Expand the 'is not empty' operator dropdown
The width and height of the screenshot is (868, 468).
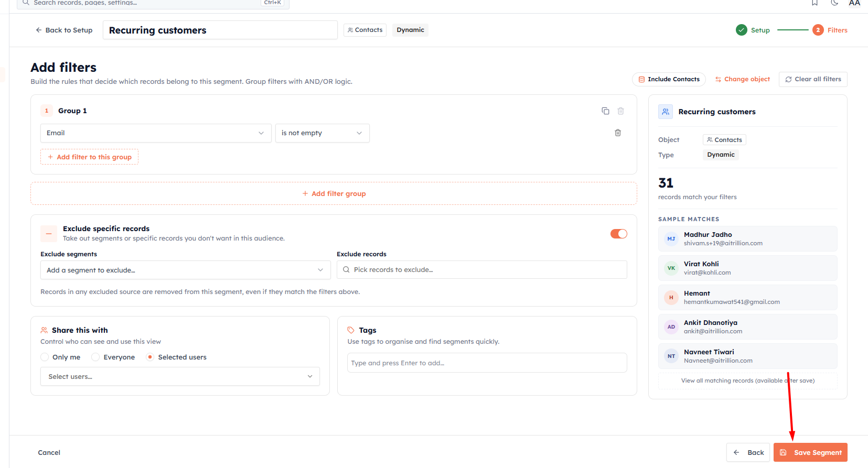(323, 133)
